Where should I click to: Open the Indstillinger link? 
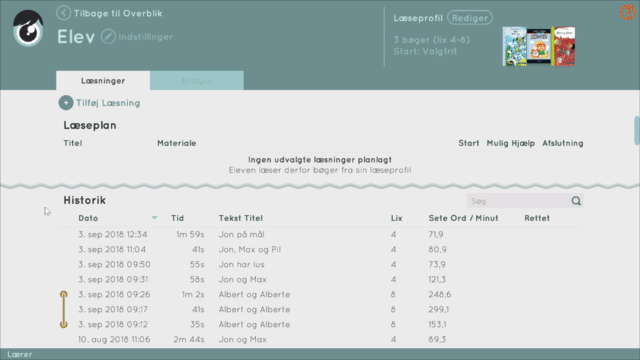coord(145,37)
